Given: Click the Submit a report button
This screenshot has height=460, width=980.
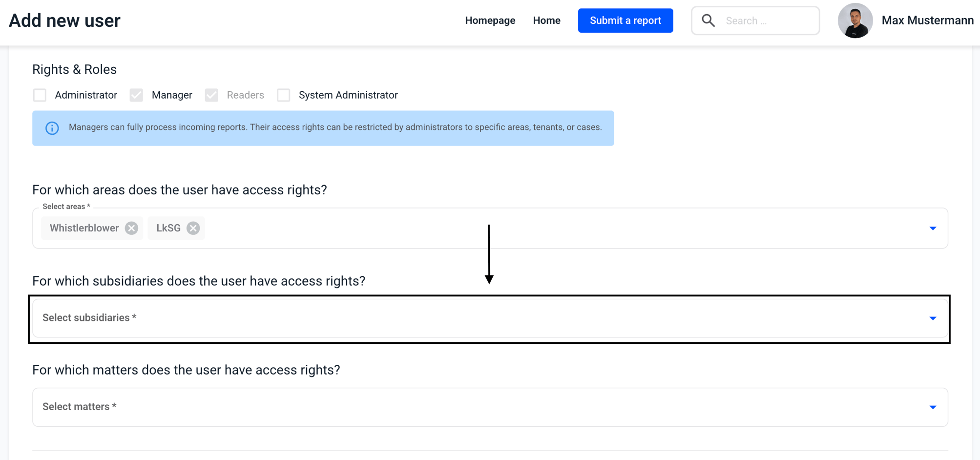Looking at the screenshot, I should point(626,21).
